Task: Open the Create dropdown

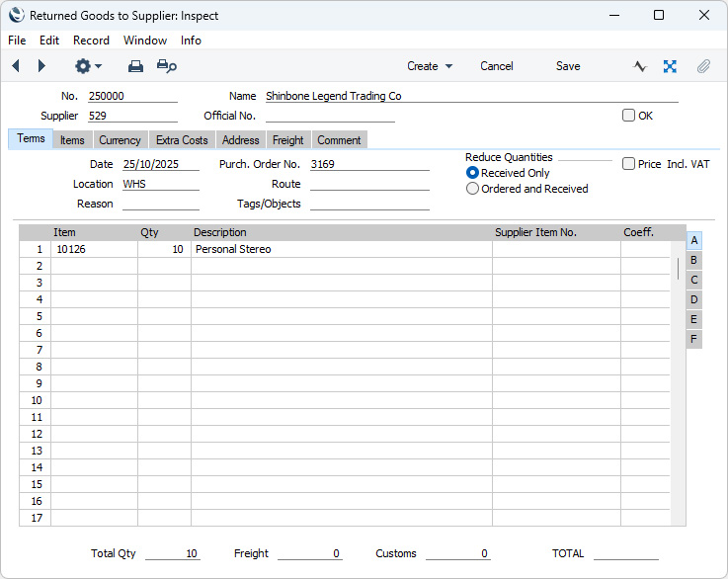Action: point(430,66)
